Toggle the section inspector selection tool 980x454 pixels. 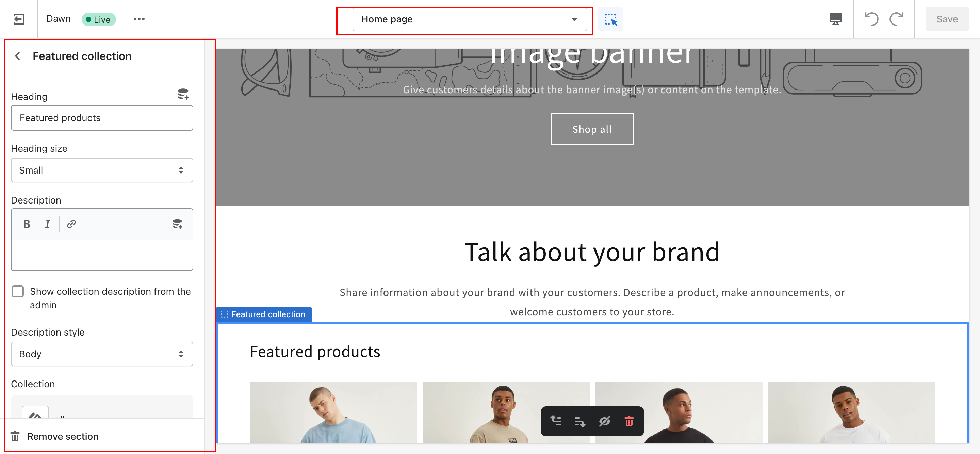(x=610, y=19)
